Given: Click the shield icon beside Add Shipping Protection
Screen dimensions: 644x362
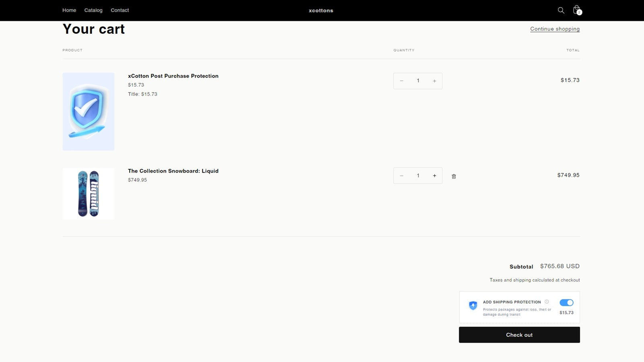Looking at the screenshot, I should 473,306.
